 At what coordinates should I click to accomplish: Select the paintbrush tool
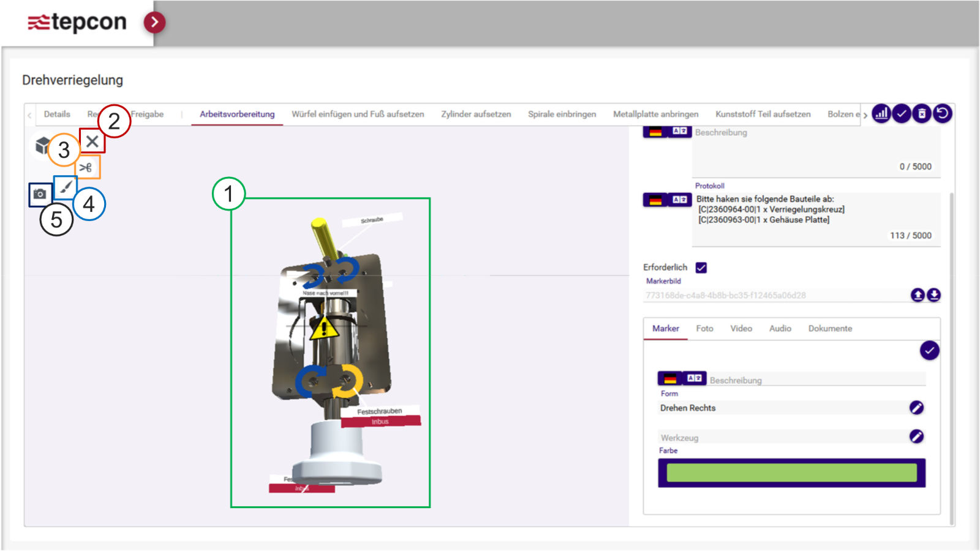[66, 186]
